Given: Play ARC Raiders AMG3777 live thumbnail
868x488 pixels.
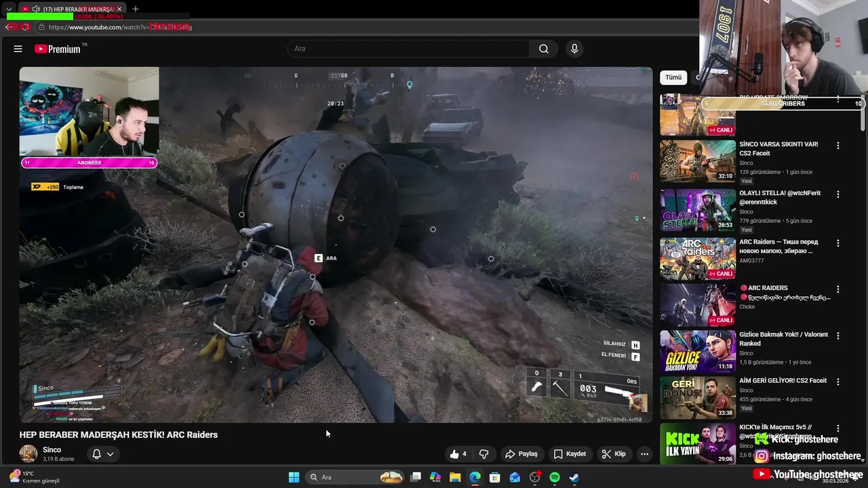Looking at the screenshot, I should pyautogui.click(x=698, y=259).
